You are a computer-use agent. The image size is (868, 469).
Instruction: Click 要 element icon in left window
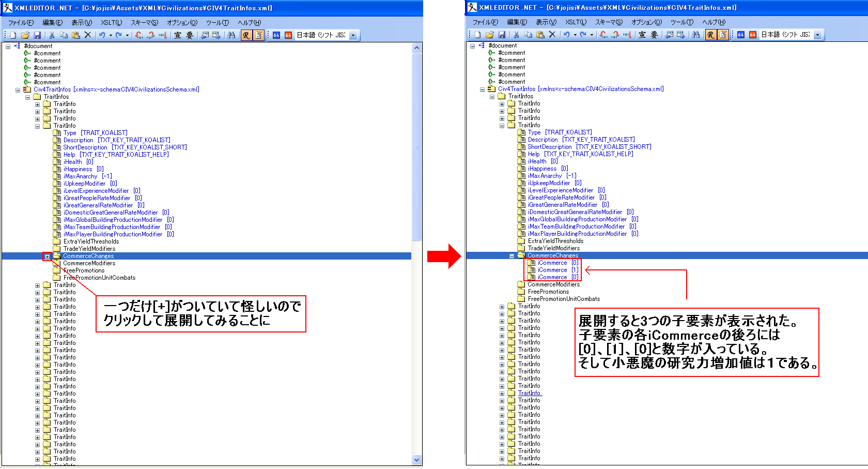tap(190, 35)
